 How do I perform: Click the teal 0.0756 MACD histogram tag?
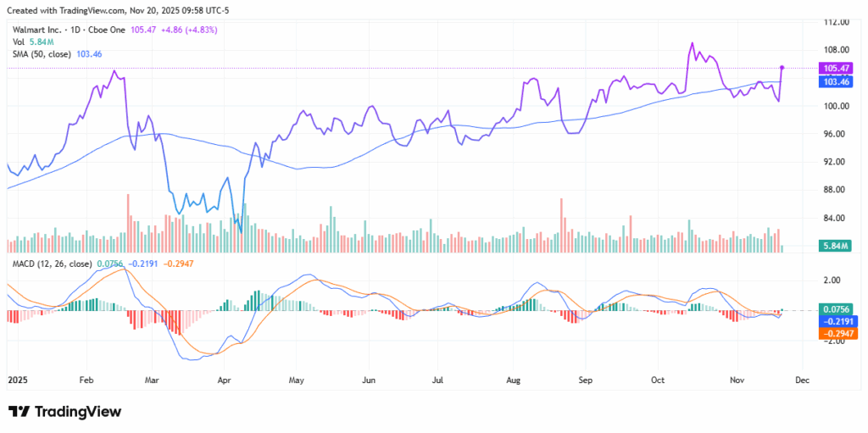click(836, 309)
